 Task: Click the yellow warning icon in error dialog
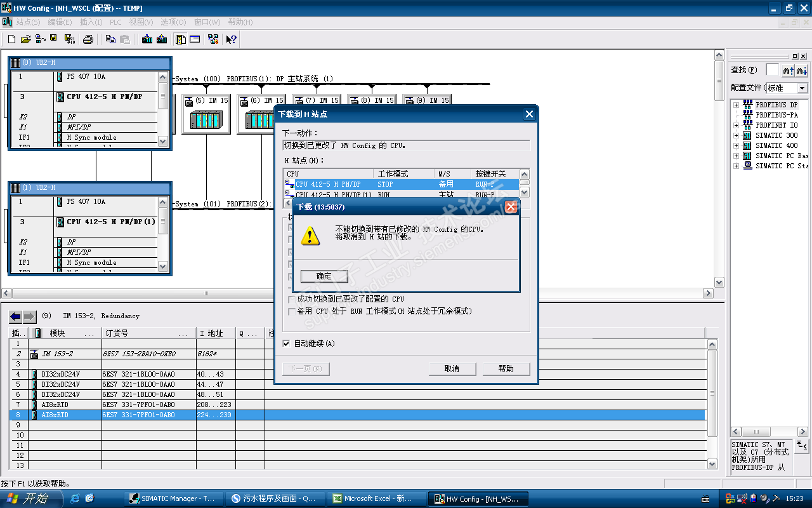(x=310, y=235)
